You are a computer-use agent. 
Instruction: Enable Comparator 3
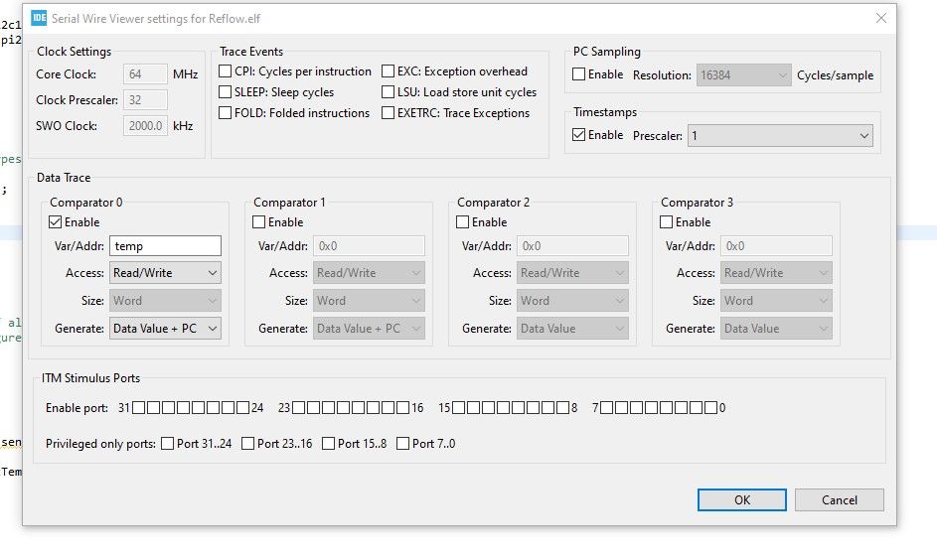667,222
